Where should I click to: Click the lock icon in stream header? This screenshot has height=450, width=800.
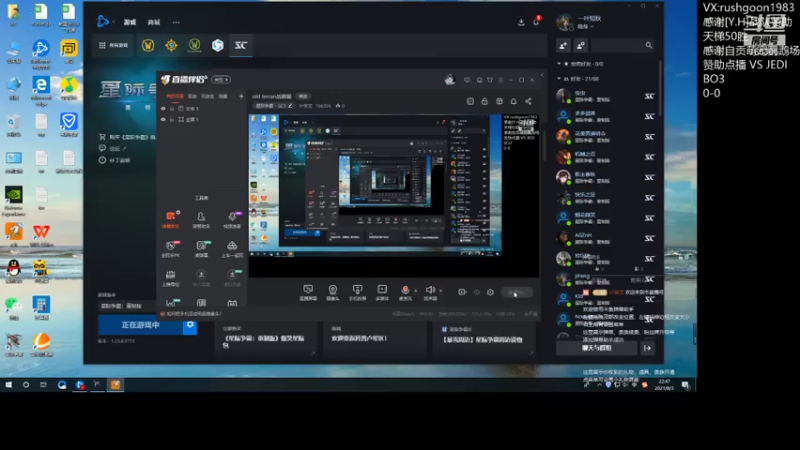coord(485,101)
